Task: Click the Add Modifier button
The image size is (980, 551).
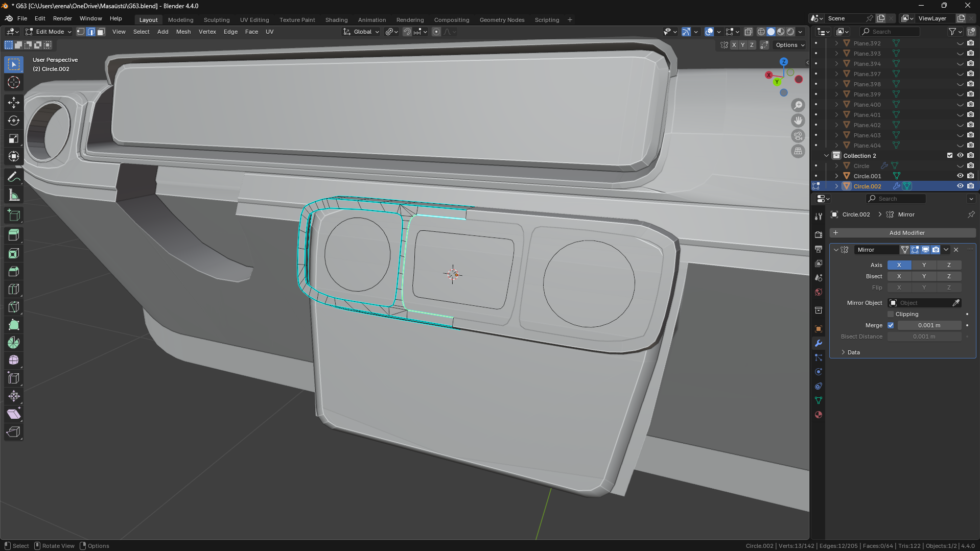Action: click(902, 233)
